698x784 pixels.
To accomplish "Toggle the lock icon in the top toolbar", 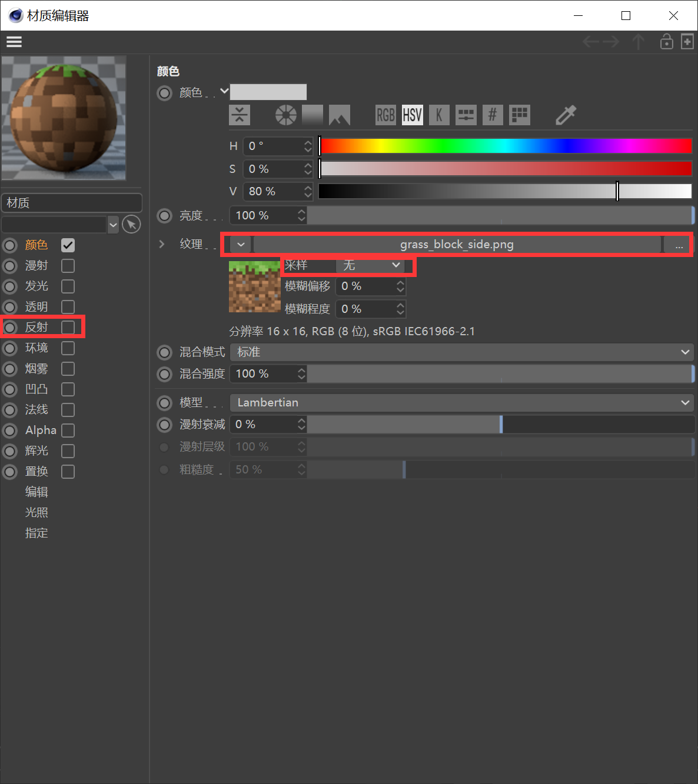I will [666, 42].
